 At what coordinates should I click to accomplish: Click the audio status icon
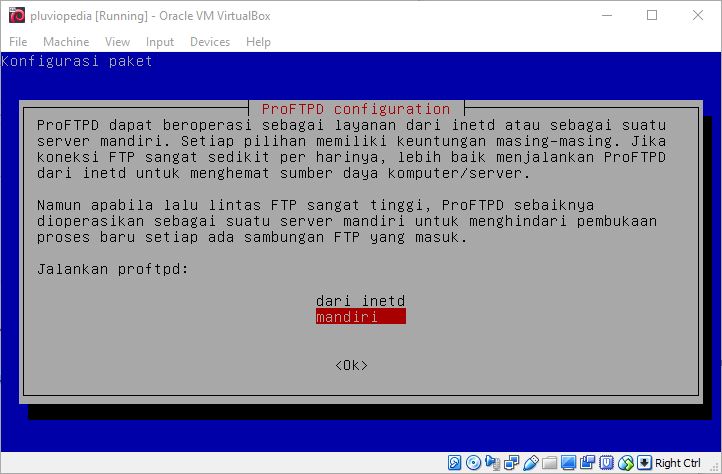pyautogui.click(x=493, y=462)
